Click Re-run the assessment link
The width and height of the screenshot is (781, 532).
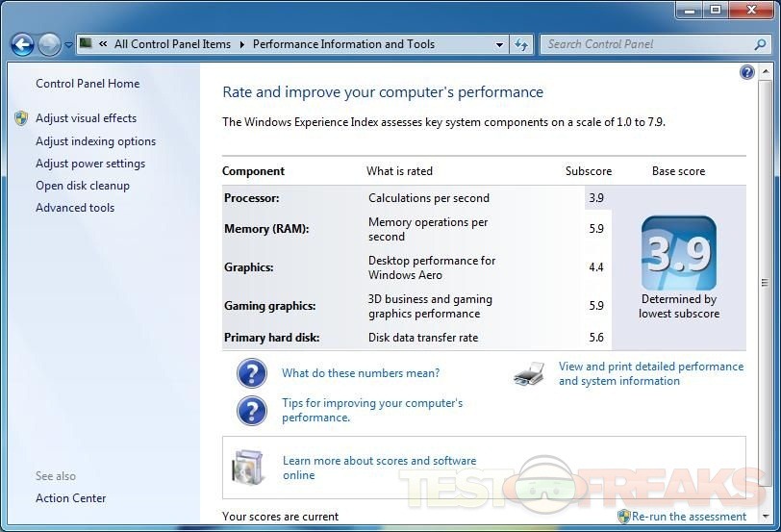click(689, 517)
